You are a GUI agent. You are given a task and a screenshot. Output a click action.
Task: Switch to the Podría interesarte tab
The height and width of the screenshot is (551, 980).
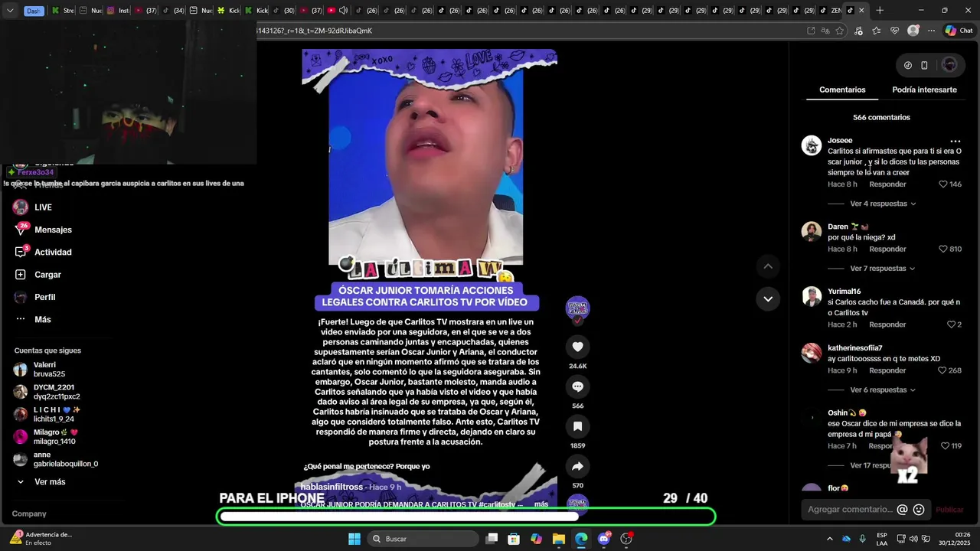click(924, 90)
